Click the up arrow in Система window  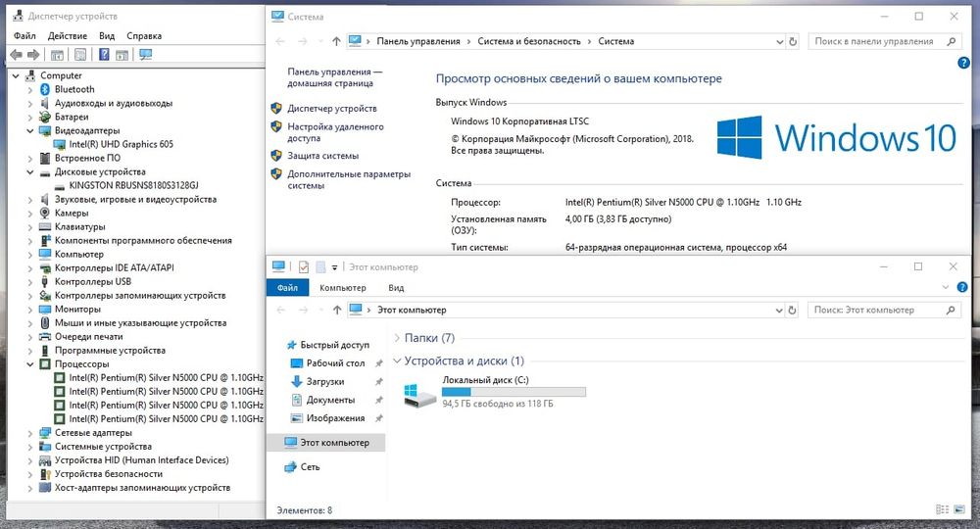coord(336,41)
